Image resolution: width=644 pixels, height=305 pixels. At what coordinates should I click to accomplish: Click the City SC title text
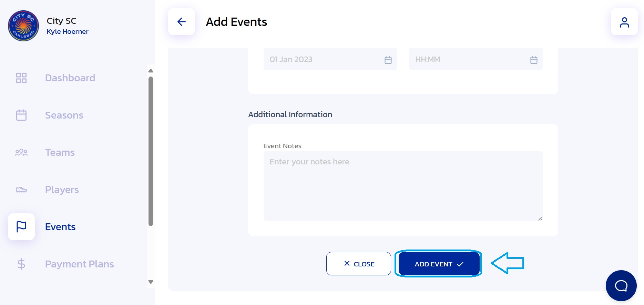pyautogui.click(x=61, y=21)
